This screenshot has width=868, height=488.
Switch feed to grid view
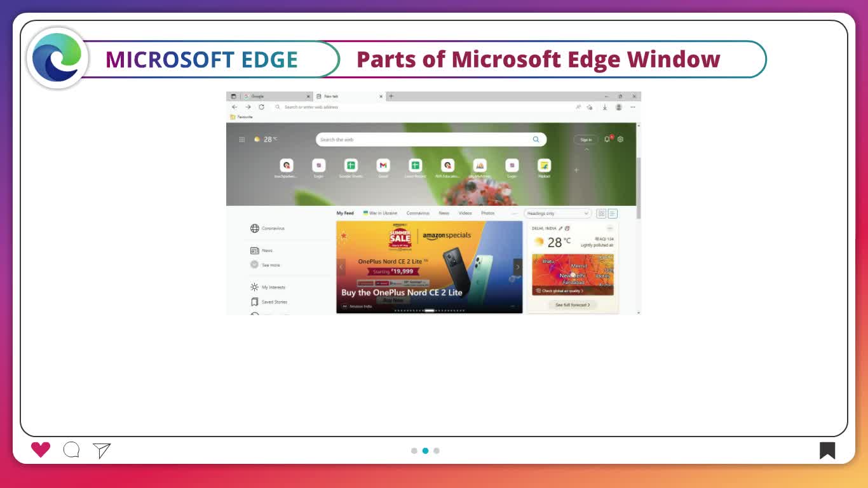tap(601, 213)
